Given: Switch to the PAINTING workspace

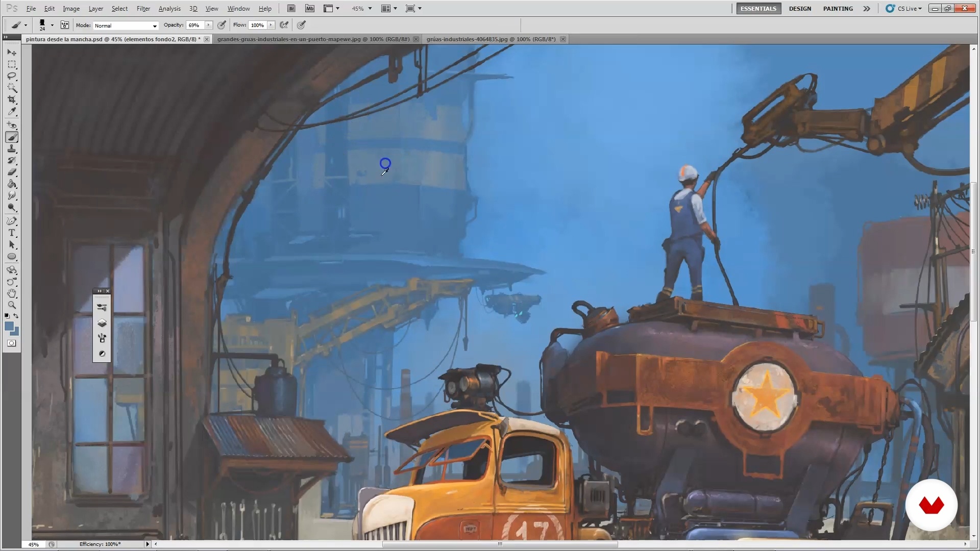Looking at the screenshot, I should [x=838, y=9].
